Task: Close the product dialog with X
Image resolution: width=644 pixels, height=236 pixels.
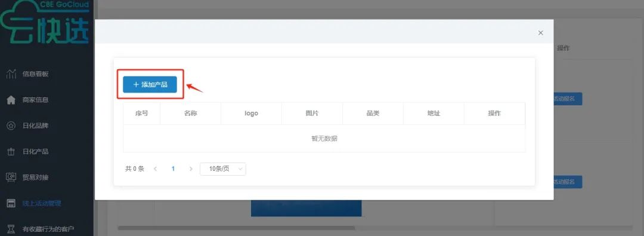Action: point(540,32)
